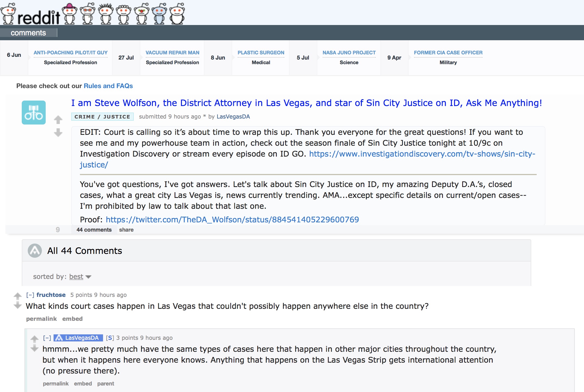This screenshot has width=584, height=392.
Task: Open LasVegasDA flair name in reply
Action: tap(82, 338)
